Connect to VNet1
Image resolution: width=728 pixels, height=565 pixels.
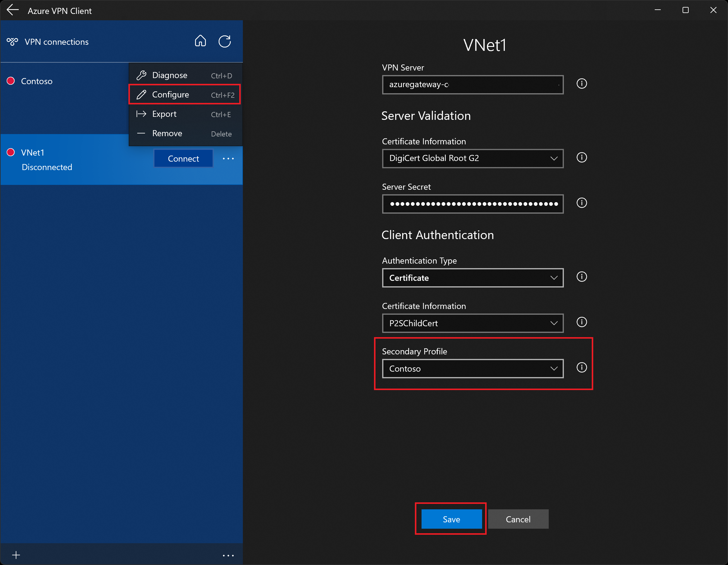tap(183, 159)
